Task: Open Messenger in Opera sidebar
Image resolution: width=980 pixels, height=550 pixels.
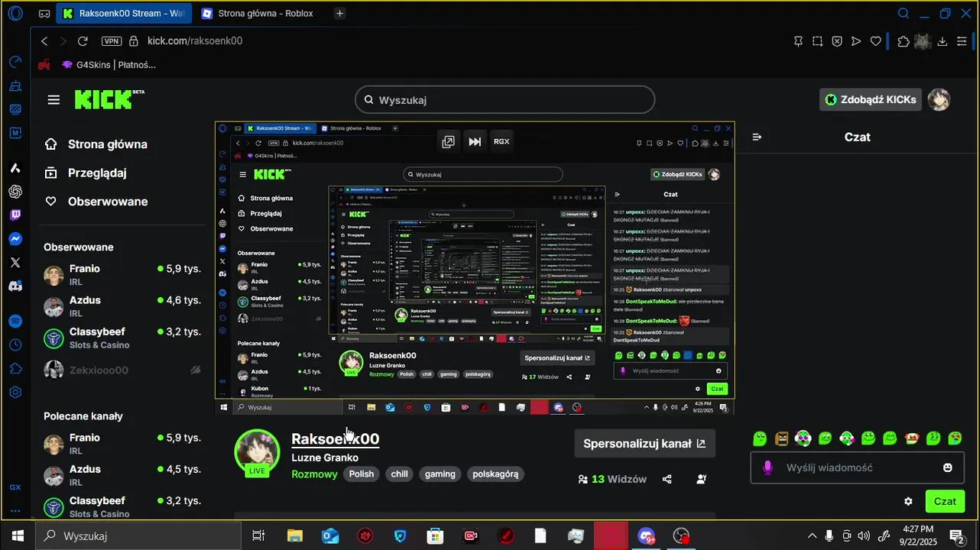Action: (x=15, y=238)
